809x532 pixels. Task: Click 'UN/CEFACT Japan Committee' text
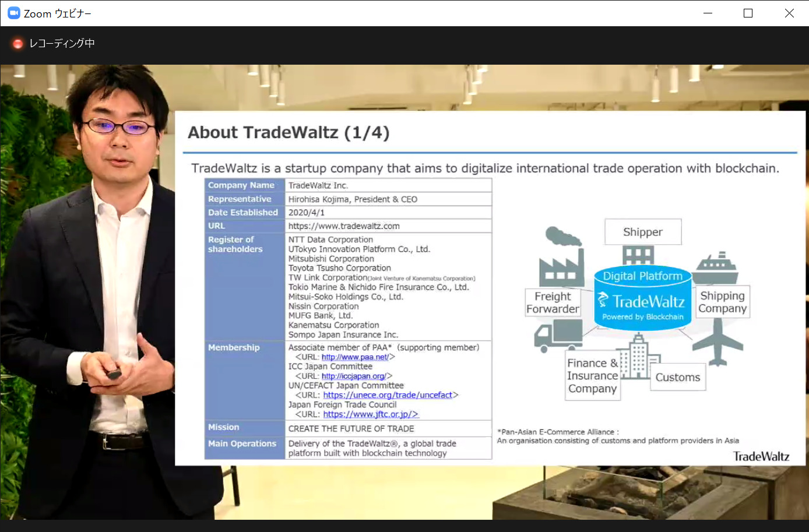346,386
